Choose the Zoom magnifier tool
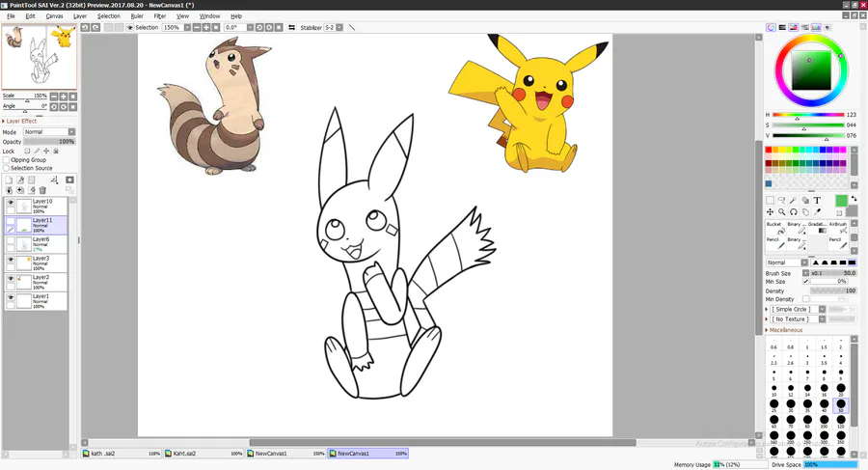The image size is (868, 470). point(782,211)
